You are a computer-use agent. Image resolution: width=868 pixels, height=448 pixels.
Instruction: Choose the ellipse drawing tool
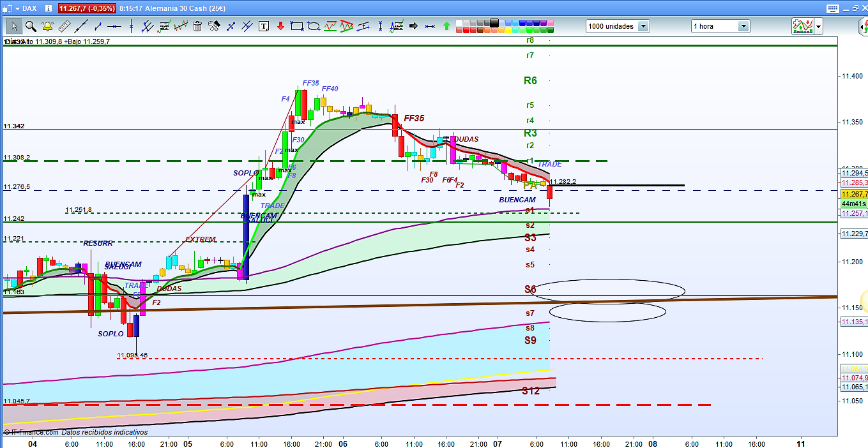pyautogui.click(x=314, y=26)
